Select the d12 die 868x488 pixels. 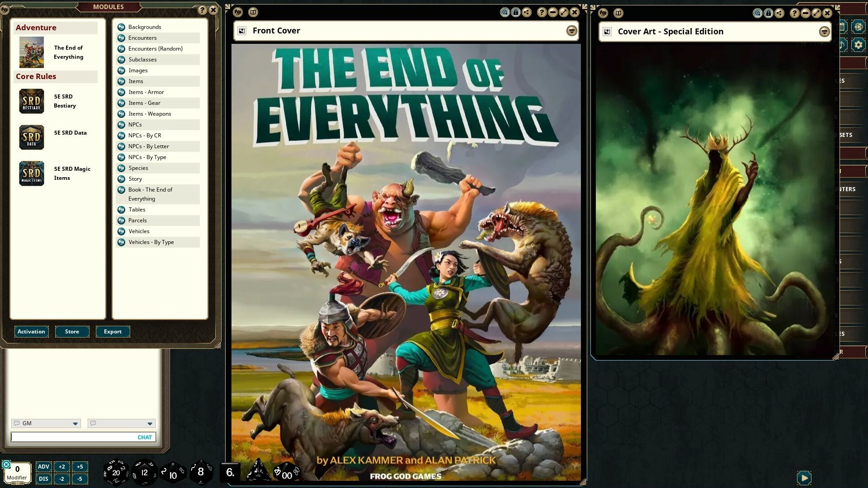pyautogui.click(x=144, y=473)
